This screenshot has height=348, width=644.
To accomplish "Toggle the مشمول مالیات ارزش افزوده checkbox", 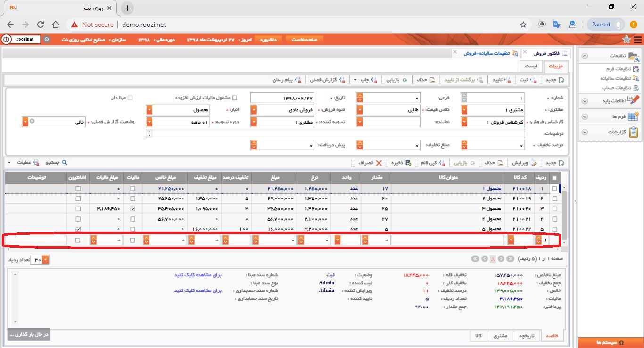I will click(x=235, y=98).
